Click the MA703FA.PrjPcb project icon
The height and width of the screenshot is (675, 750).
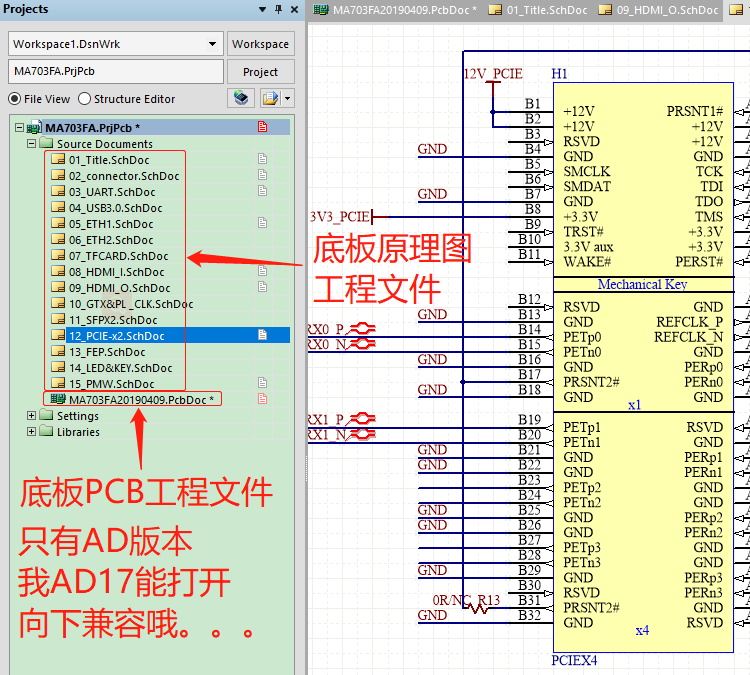pyautogui.click(x=34, y=127)
